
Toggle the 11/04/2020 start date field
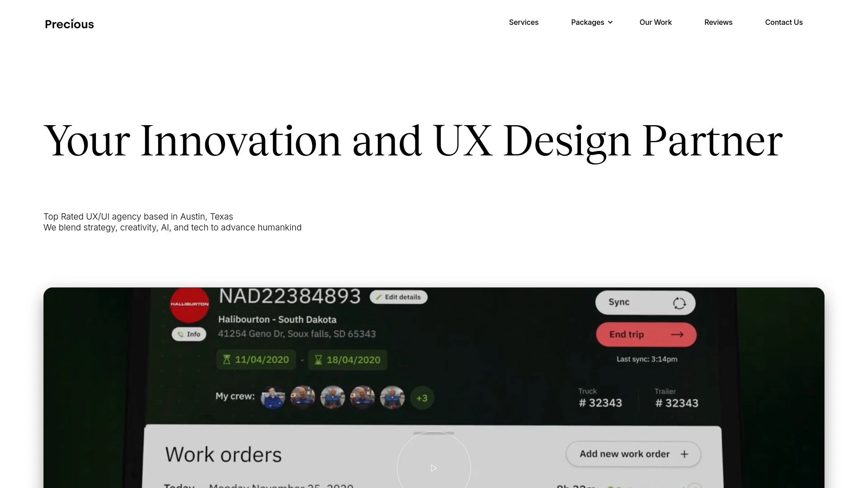(x=256, y=360)
